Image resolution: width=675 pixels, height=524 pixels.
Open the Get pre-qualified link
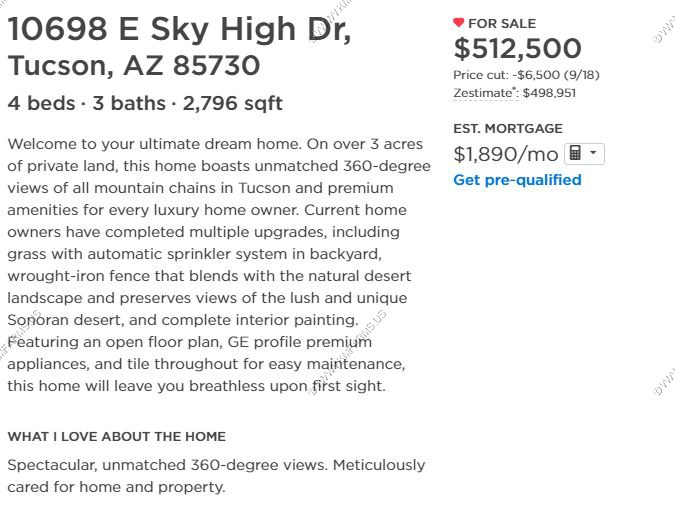point(517,180)
